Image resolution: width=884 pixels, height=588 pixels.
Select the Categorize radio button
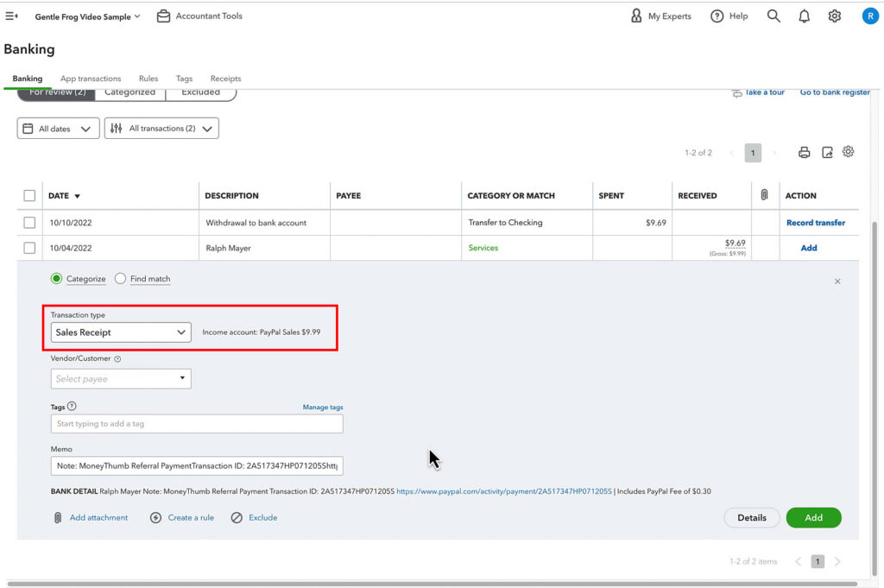point(56,279)
